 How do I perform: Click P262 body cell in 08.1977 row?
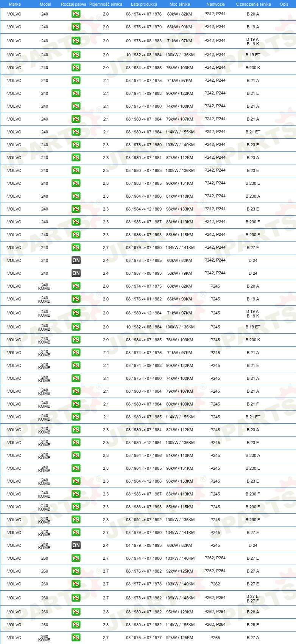(215, 584)
